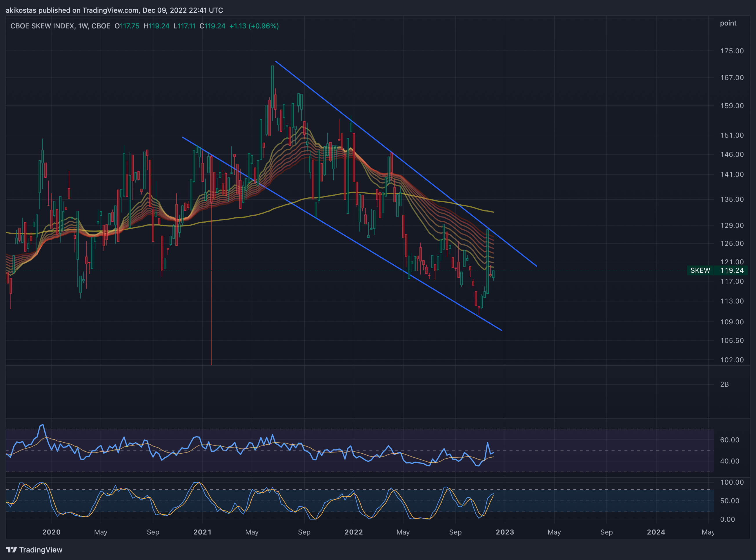Screen dimensions: 756x560
Task: Click the 125.00 price axis label
Action: click(x=732, y=243)
